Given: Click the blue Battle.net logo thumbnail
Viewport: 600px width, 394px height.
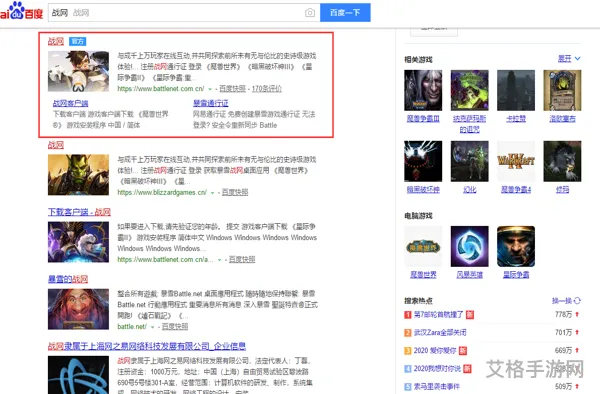Looking at the screenshot, I should pos(78,375).
